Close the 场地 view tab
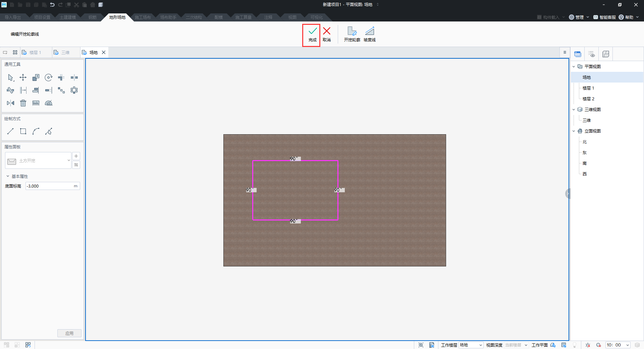 104,52
